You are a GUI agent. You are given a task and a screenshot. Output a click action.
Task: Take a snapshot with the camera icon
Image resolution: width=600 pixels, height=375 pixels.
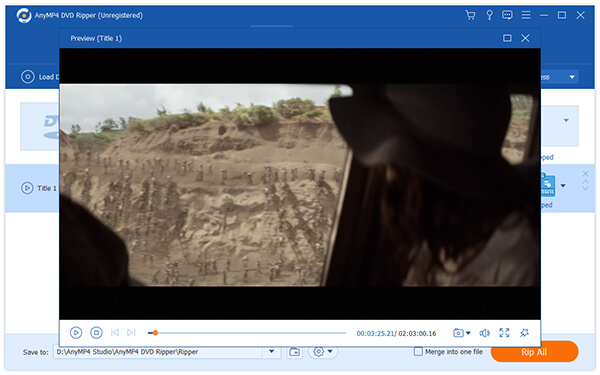[458, 333]
